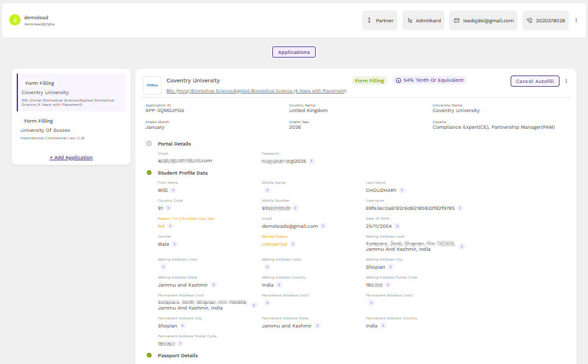Click the arrow icon next to Last Name CHOUDHARY

[x=402, y=191]
